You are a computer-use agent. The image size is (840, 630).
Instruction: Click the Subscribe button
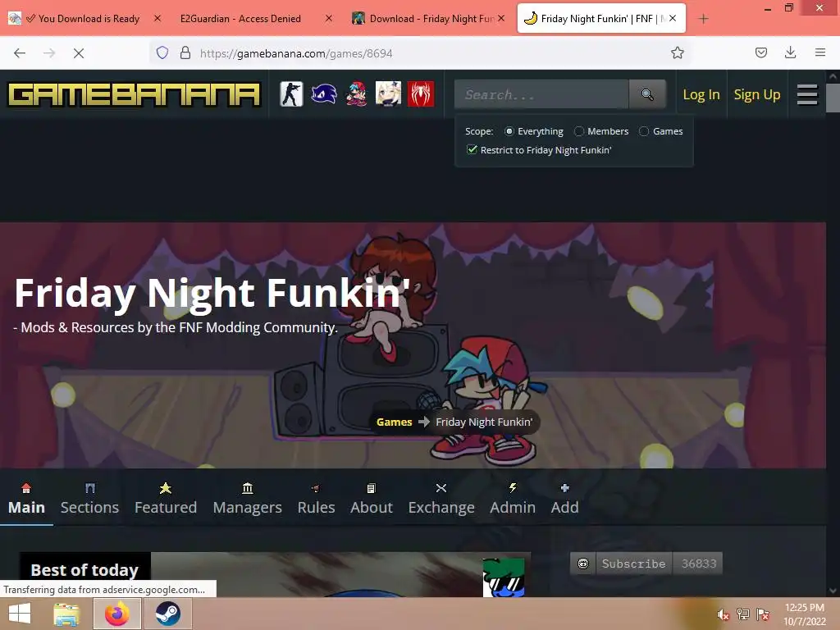[x=634, y=564]
